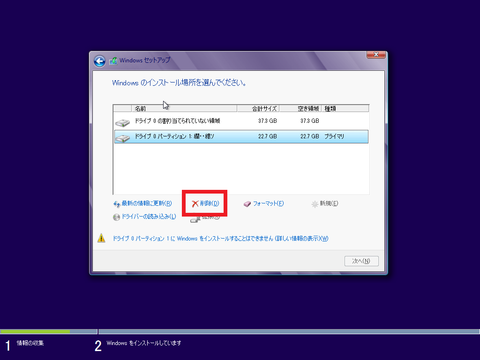
Task: Click the Windows Setup title icon
Action: (113, 61)
